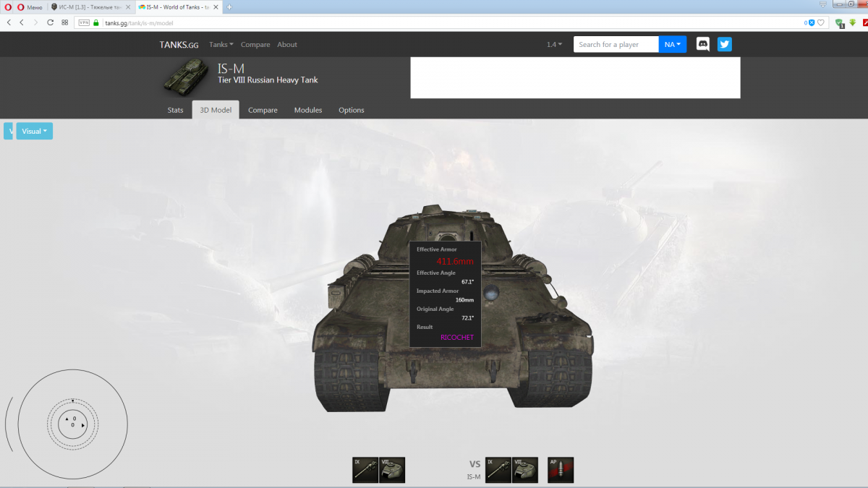The width and height of the screenshot is (868, 488).
Task: Click the 411.6mm effective armor value
Action: pyautogui.click(x=455, y=261)
